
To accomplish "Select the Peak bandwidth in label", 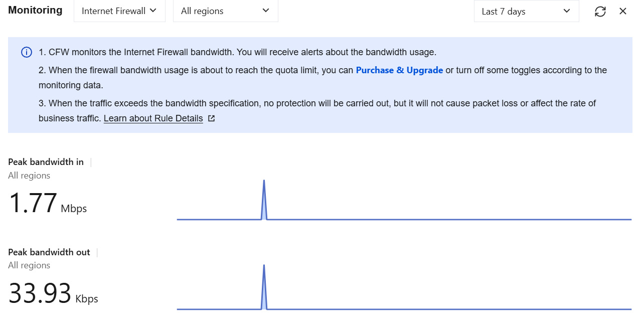I will pos(46,162).
